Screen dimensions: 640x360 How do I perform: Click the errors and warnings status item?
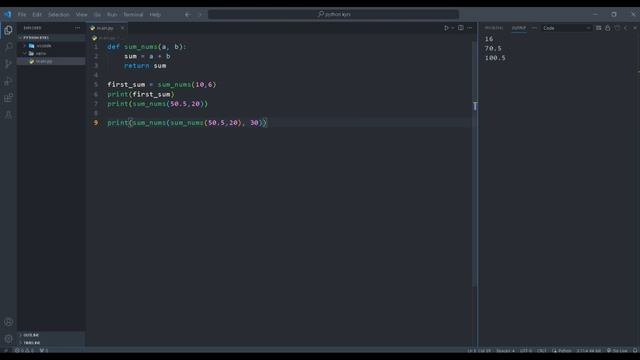click(25, 351)
